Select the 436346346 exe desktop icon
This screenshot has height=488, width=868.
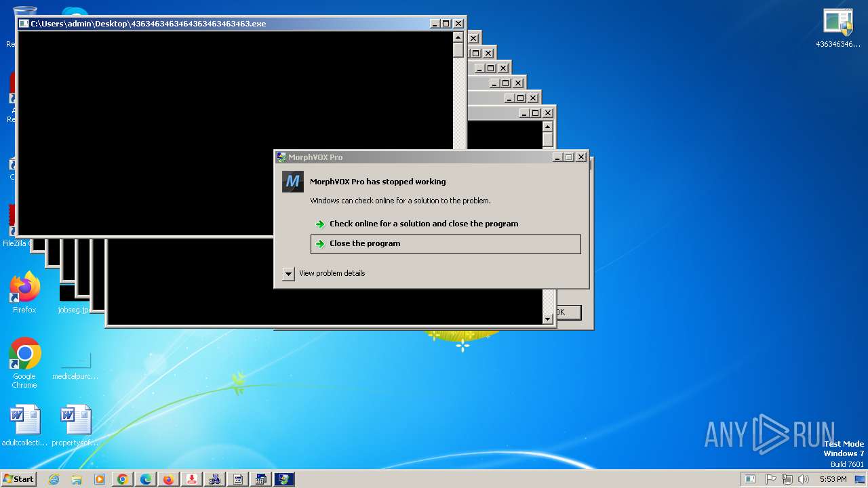pos(838,28)
